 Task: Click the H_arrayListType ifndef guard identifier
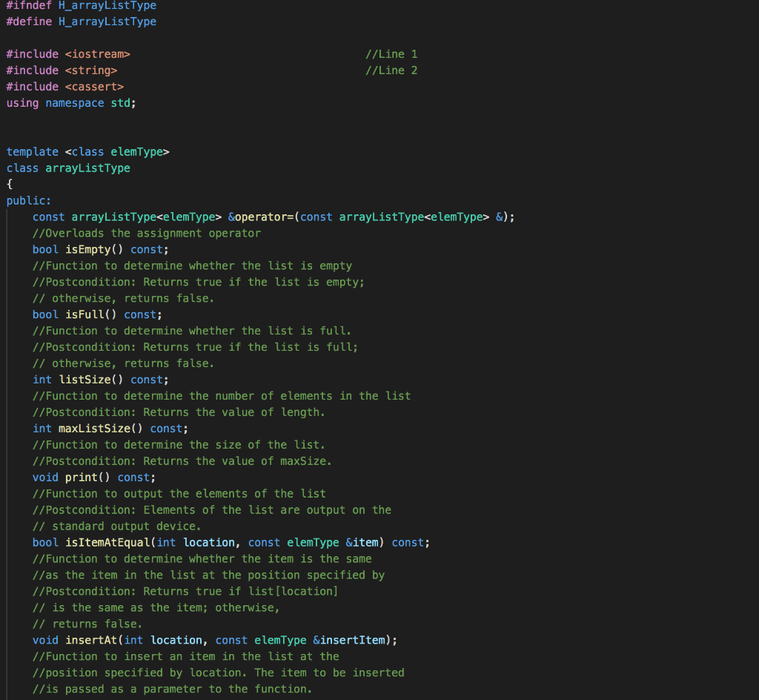107,5
